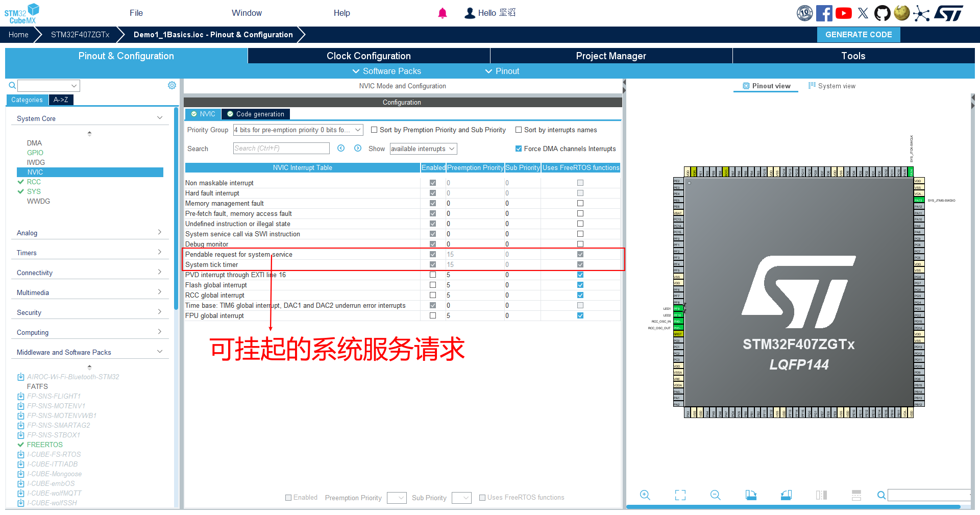The width and height of the screenshot is (980, 515).
Task: Open the Wiki globe icon
Action: click(x=902, y=13)
